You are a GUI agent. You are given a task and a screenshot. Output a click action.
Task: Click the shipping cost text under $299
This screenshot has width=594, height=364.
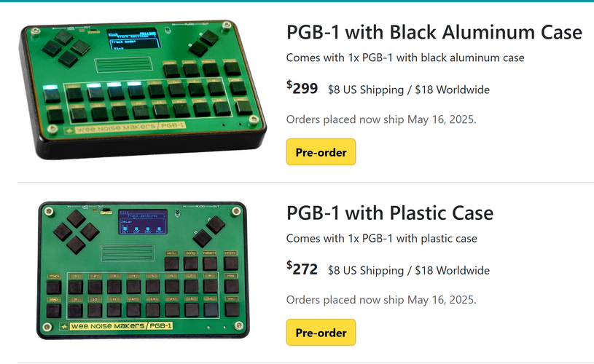[x=409, y=90]
